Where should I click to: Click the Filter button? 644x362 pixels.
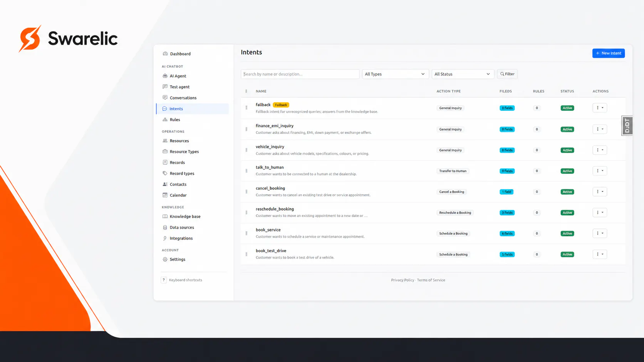(x=507, y=74)
